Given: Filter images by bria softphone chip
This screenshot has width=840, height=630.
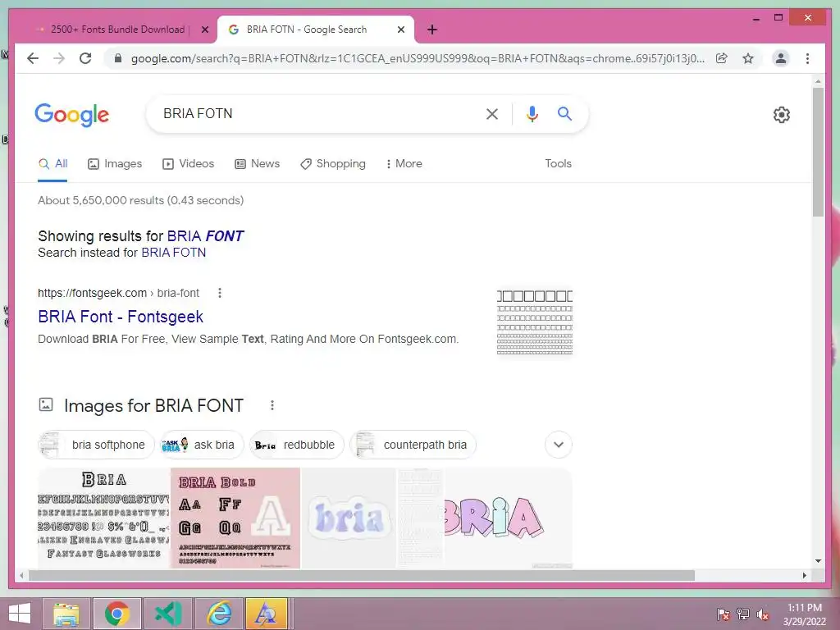Looking at the screenshot, I should click(x=96, y=445).
